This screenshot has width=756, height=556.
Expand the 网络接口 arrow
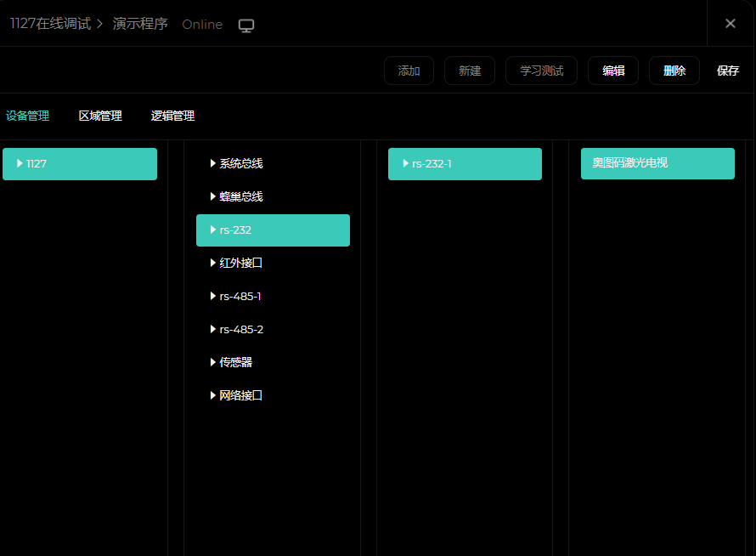[x=212, y=395]
